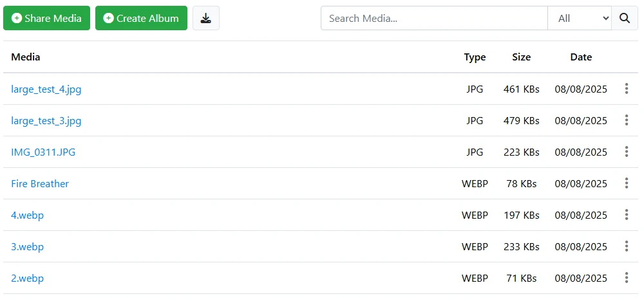Open options menu for large_test_4.jpg
The image size is (644, 301).
[626, 89]
